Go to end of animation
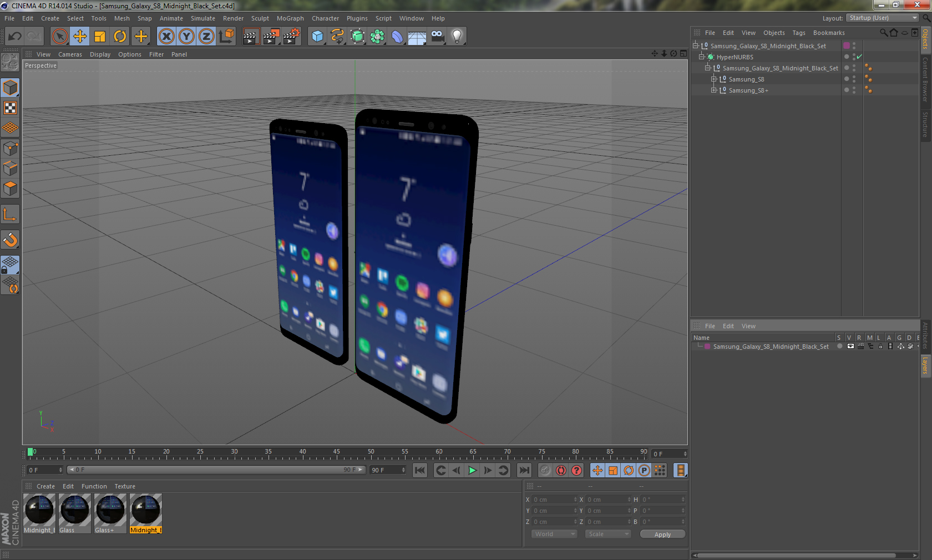The image size is (932, 560). pos(524,470)
